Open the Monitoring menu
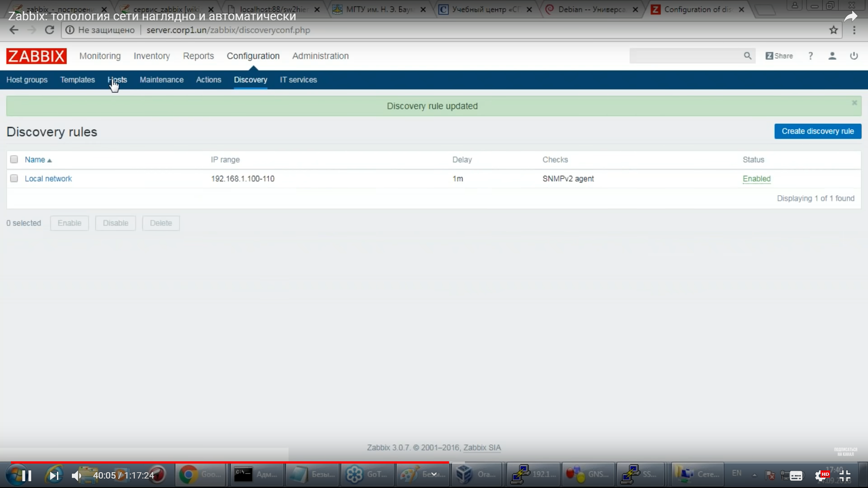This screenshot has height=488, width=868. (x=100, y=56)
